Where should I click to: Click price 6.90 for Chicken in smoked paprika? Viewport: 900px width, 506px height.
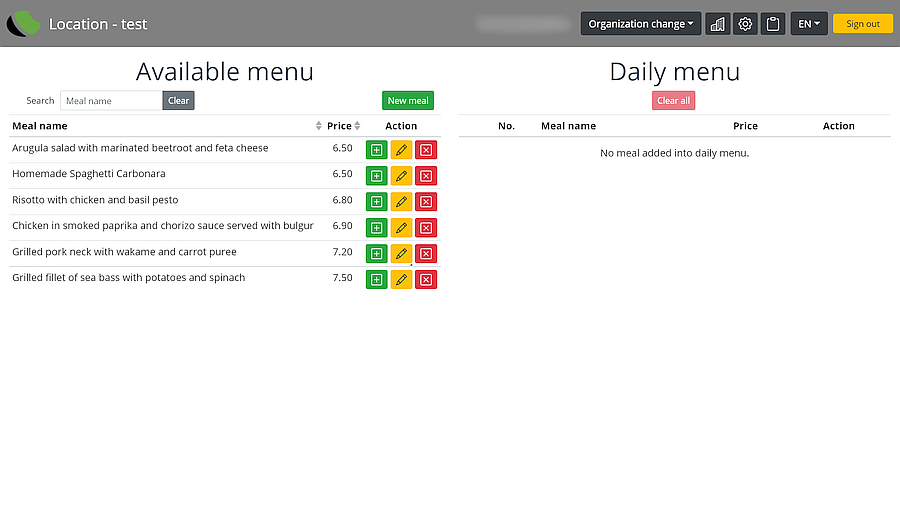click(x=343, y=225)
